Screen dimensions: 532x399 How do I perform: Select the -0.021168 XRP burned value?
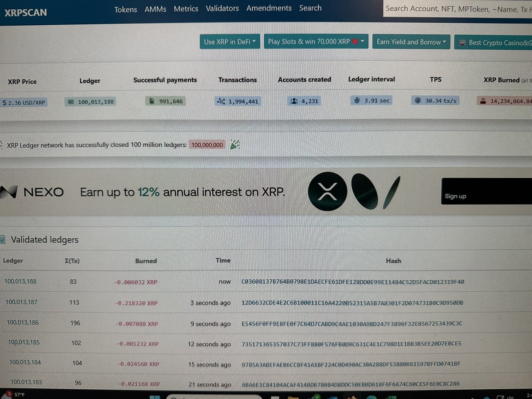[x=139, y=384]
